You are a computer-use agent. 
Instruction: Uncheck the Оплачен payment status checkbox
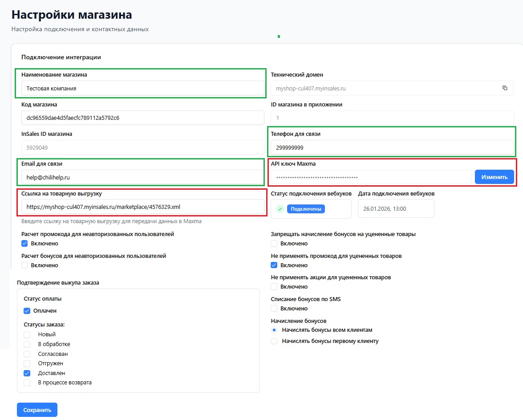(x=27, y=311)
